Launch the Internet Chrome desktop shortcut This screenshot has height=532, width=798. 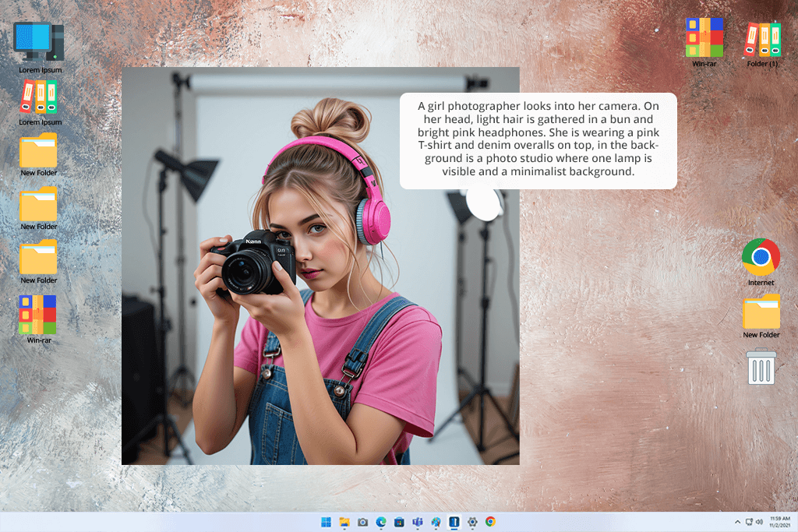click(x=761, y=257)
